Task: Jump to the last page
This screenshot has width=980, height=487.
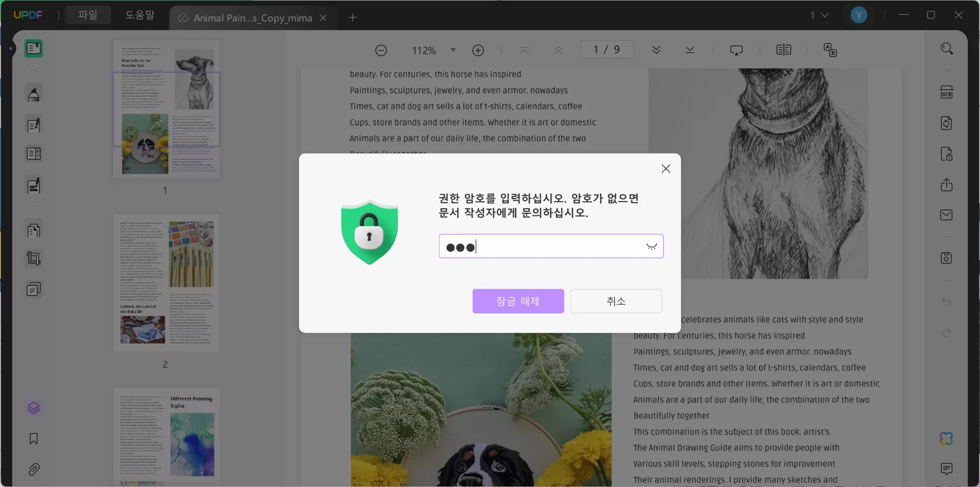Action: [690, 50]
